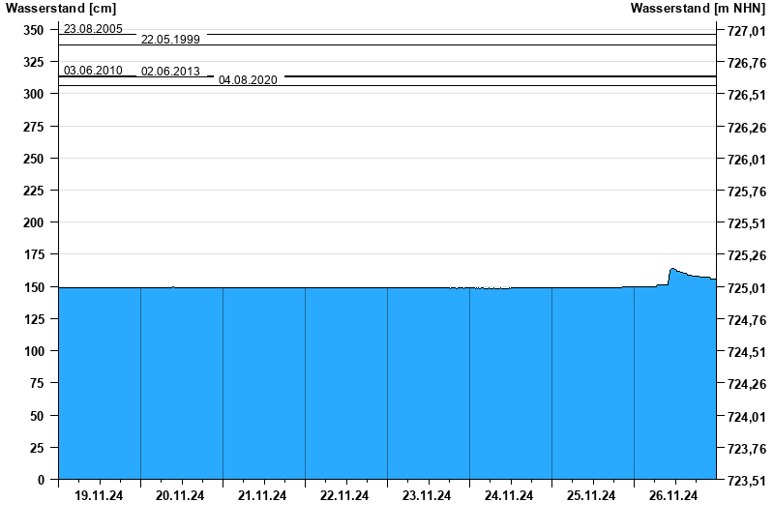This screenshot has height=532, width=774.
Task: Click the 23.11.24 date label
Action: pos(428,496)
